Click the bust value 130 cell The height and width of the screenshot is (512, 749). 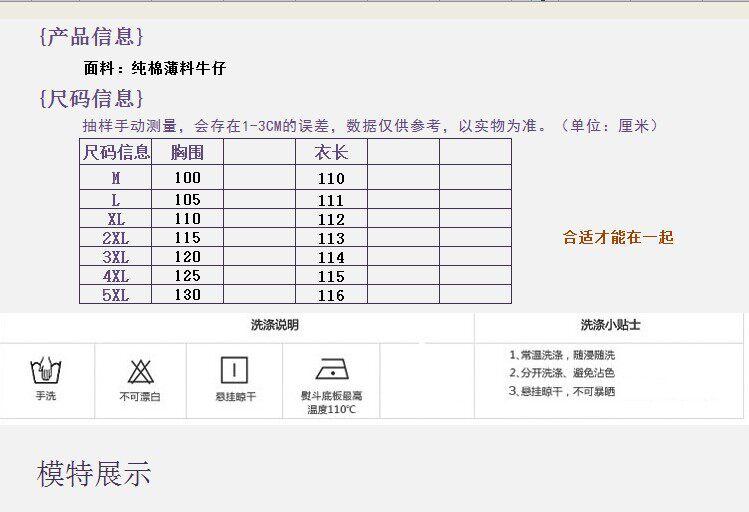pyautogui.click(x=187, y=295)
